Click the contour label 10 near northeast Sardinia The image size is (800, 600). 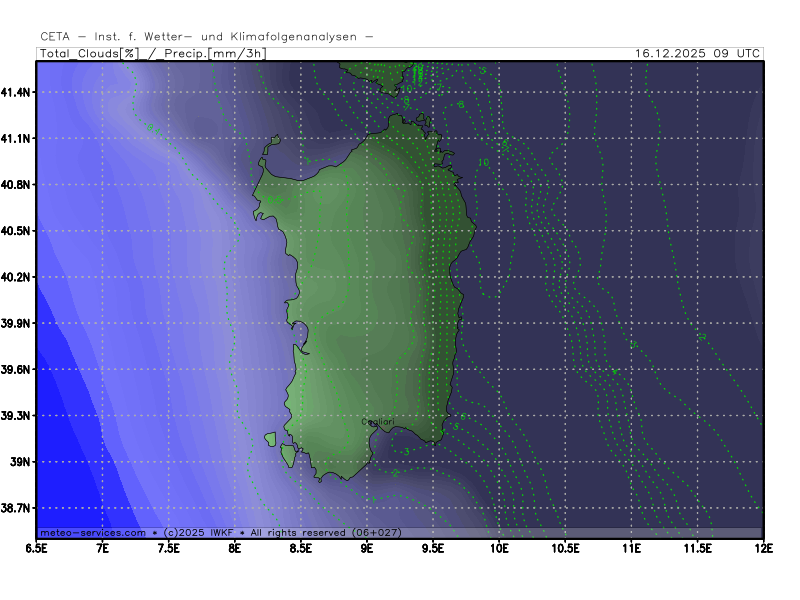click(483, 162)
